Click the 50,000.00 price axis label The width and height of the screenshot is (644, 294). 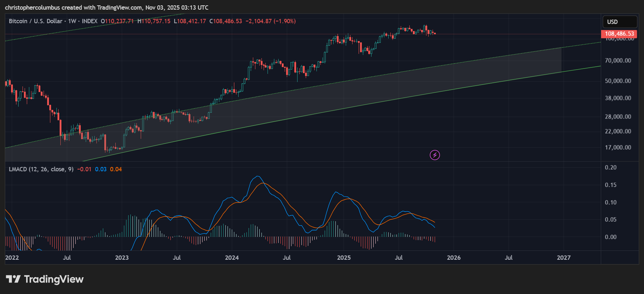click(618, 81)
